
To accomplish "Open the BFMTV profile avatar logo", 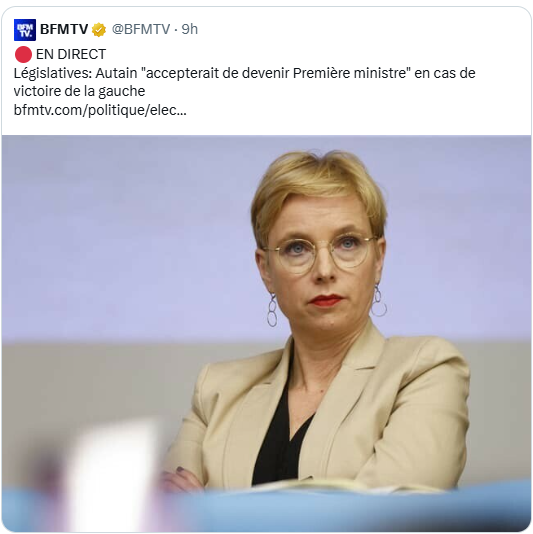I will pos(25,30).
